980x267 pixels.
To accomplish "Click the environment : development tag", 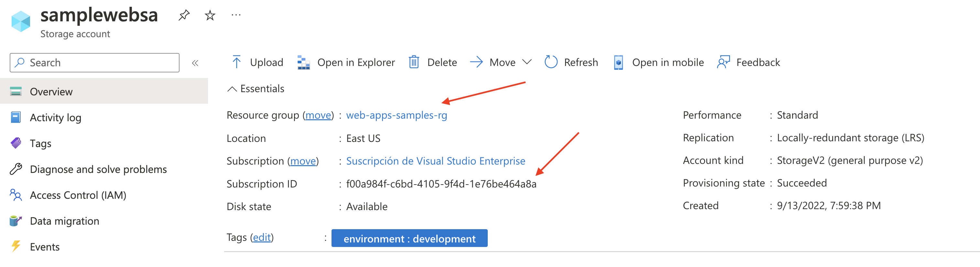I will [x=409, y=238].
